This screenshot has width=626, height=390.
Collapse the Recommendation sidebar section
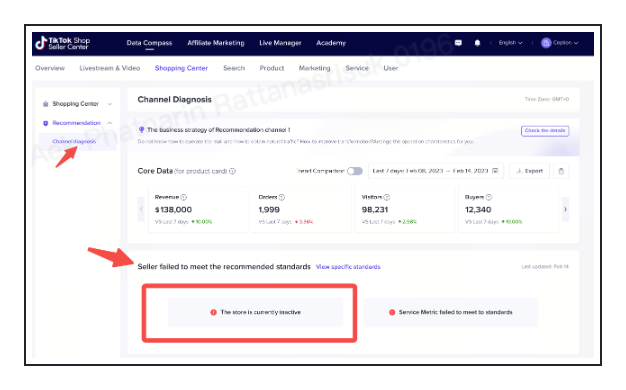click(x=110, y=123)
